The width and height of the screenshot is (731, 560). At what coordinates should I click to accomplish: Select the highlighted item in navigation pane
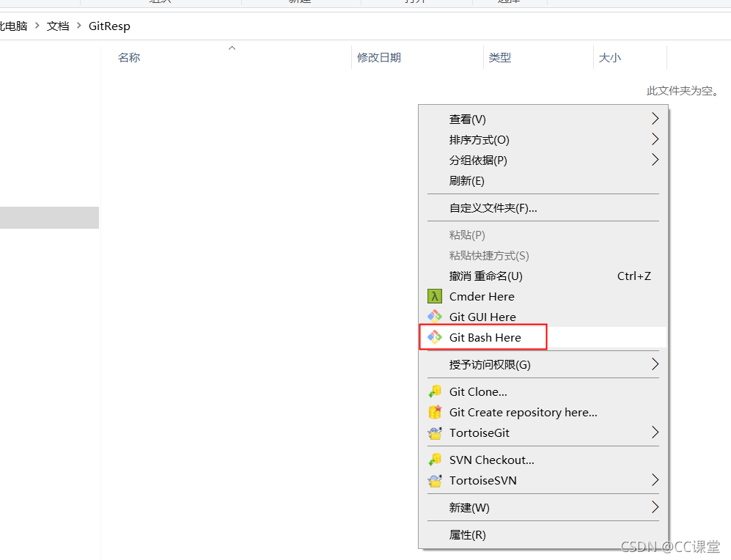point(49,218)
